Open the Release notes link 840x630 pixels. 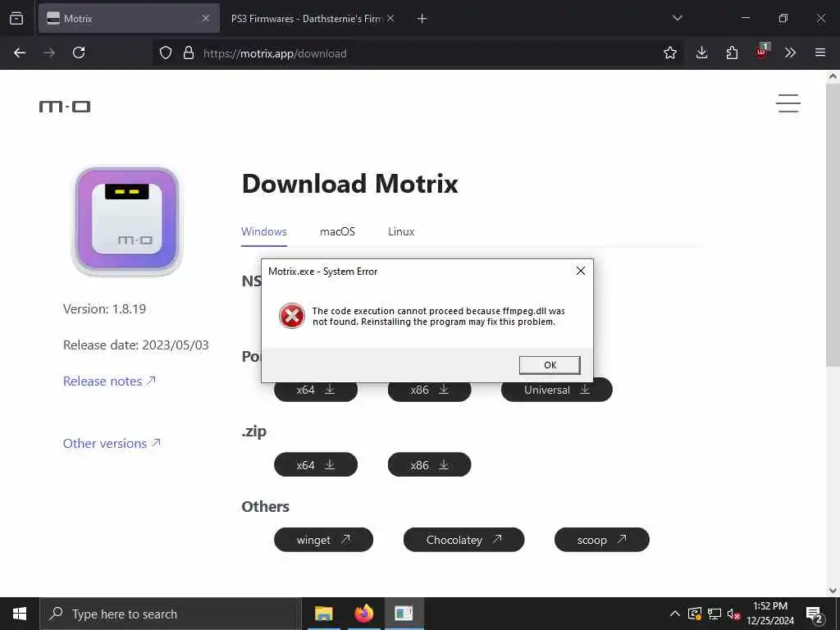coord(109,381)
